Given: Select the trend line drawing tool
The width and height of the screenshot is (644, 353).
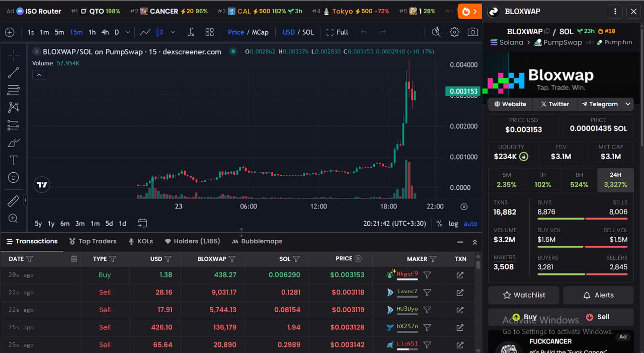Looking at the screenshot, I should pos(14,73).
